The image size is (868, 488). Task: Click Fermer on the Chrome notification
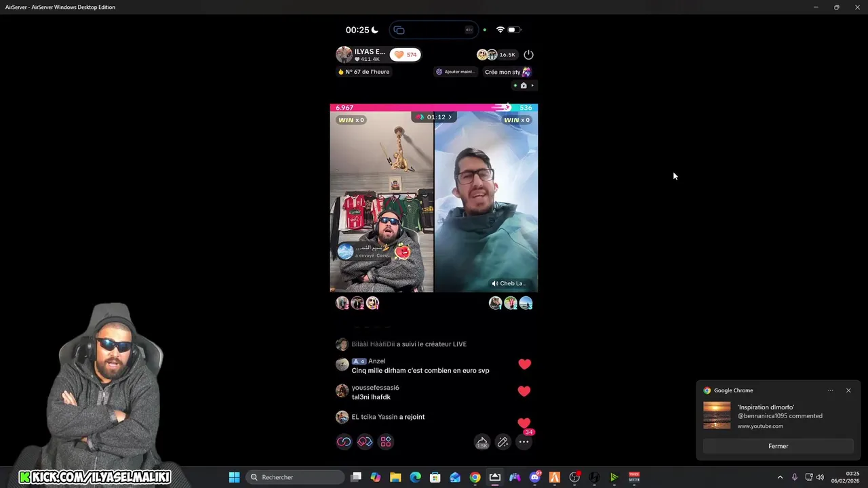778,446
